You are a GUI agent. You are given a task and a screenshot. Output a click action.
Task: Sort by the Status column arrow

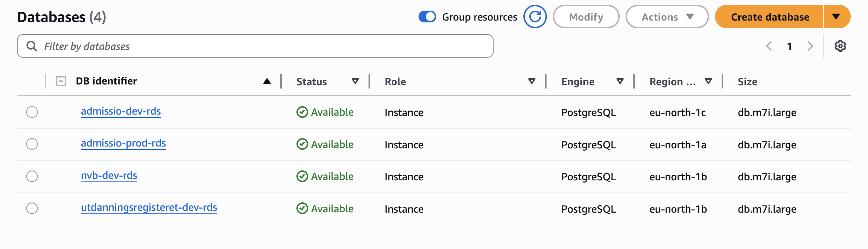355,82
